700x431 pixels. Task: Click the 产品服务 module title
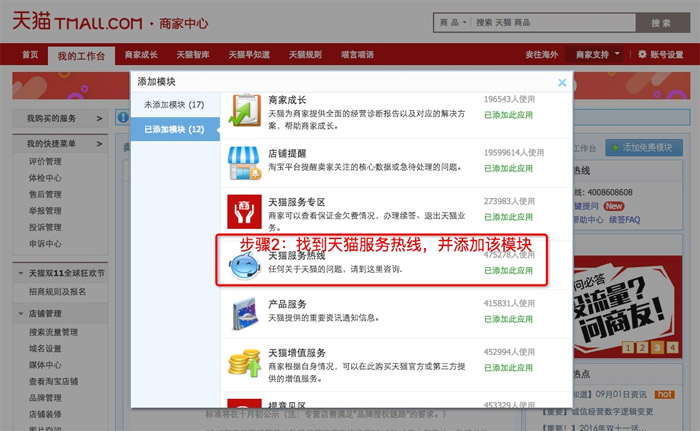tap(287, 304)
